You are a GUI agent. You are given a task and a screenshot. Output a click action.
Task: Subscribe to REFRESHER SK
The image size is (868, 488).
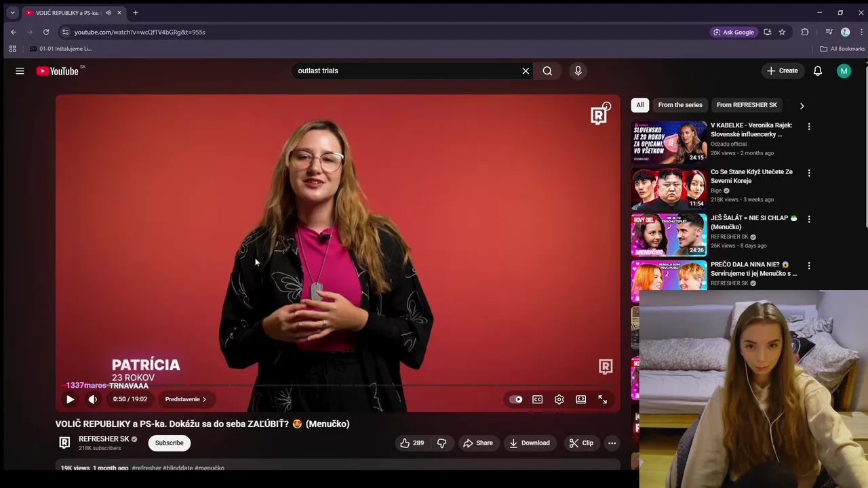click(x=169, y=443)
